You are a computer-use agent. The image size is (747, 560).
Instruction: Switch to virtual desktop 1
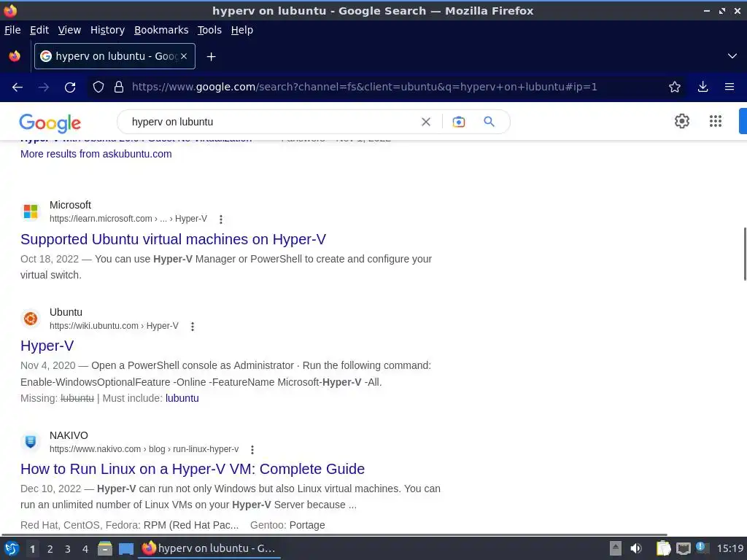coord(32,549)
